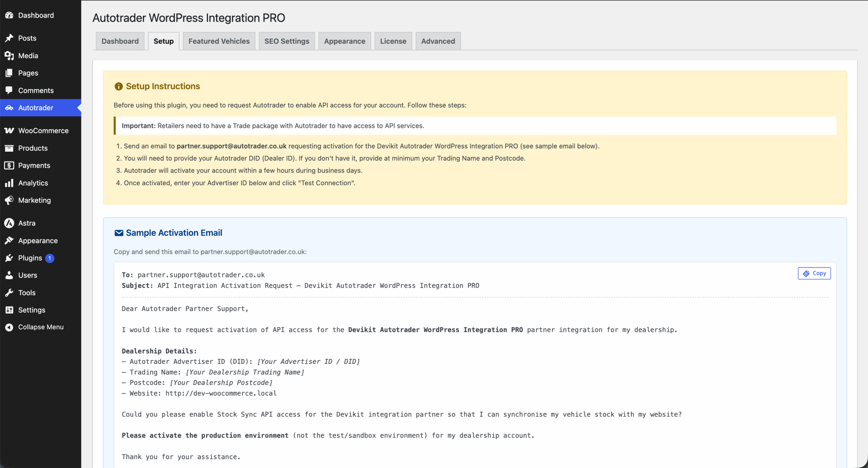Click the Marketing megaphone icon
This screenshot has height=468, width=868.
[x=9, y=200]
